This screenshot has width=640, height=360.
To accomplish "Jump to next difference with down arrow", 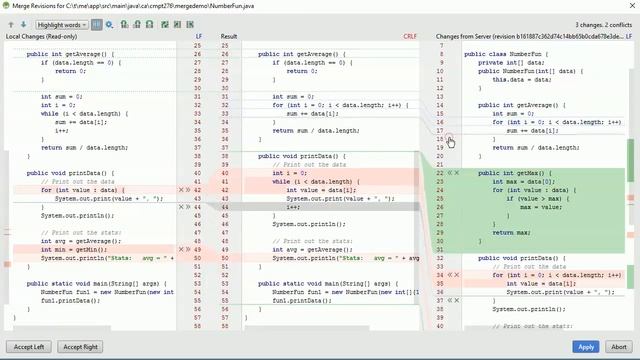I will 23,25.
